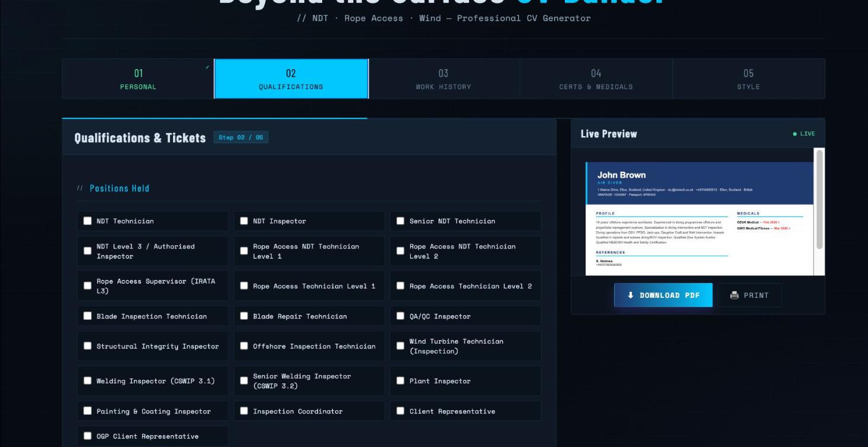Tick Wind Turbine Technician (Inspection)
Image resolution: width=868 pixels, height=447 pixels.
coord(400,346)
